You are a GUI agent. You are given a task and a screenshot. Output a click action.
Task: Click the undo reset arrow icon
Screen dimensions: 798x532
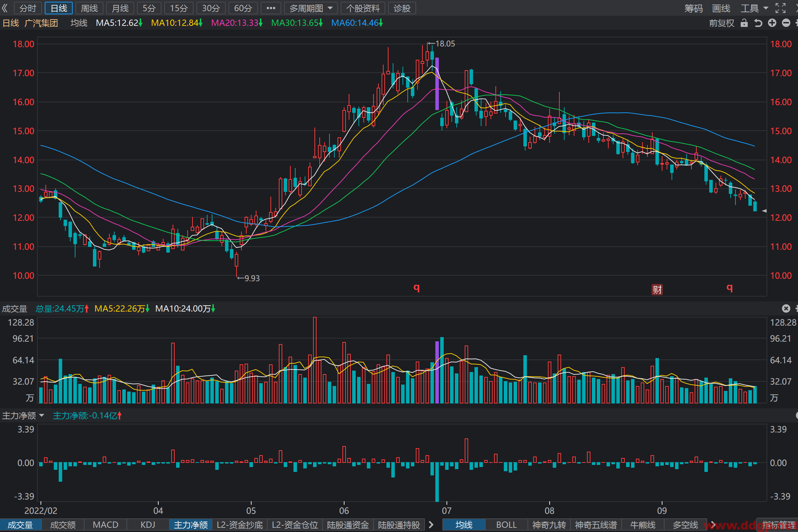[758, 23]
